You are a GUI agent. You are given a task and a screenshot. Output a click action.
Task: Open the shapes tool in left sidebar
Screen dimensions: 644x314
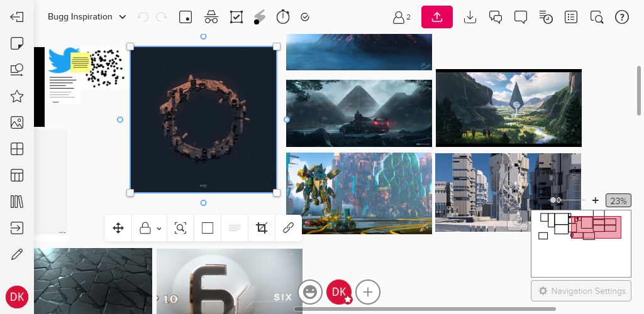[17, 70]
